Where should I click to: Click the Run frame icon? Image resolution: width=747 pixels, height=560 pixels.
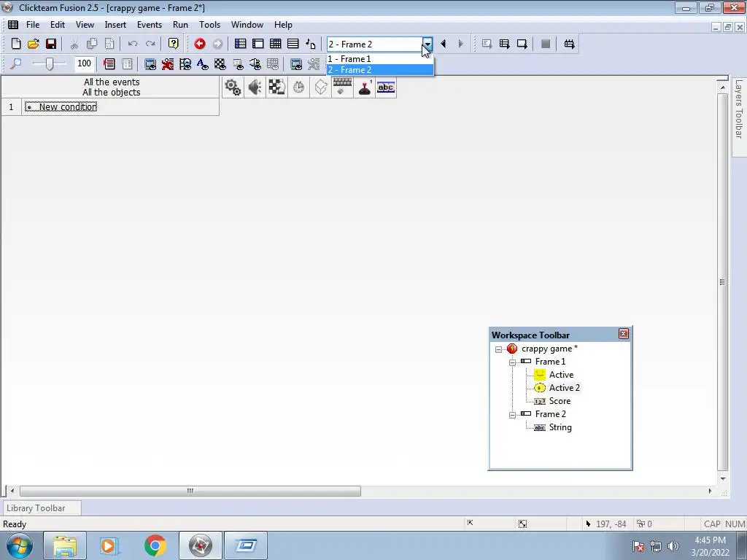(522, 44)
